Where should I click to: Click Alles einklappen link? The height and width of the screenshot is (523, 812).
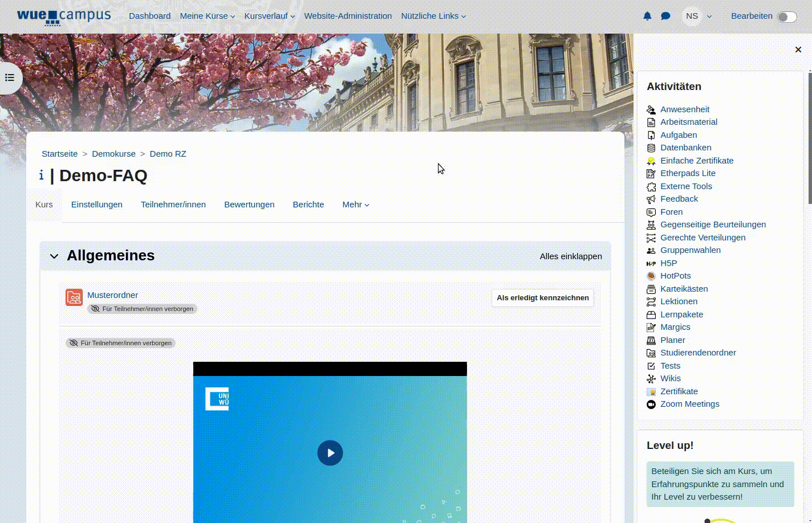[x=571, y=256]
